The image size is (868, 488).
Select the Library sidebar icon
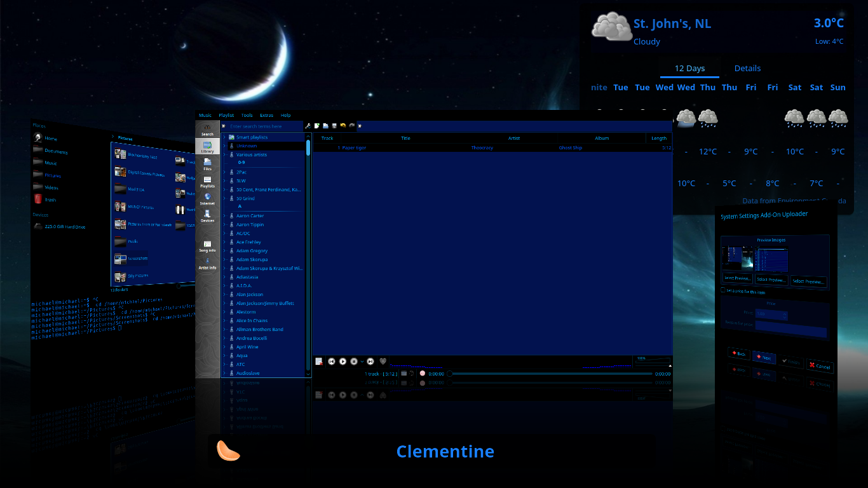207,147
